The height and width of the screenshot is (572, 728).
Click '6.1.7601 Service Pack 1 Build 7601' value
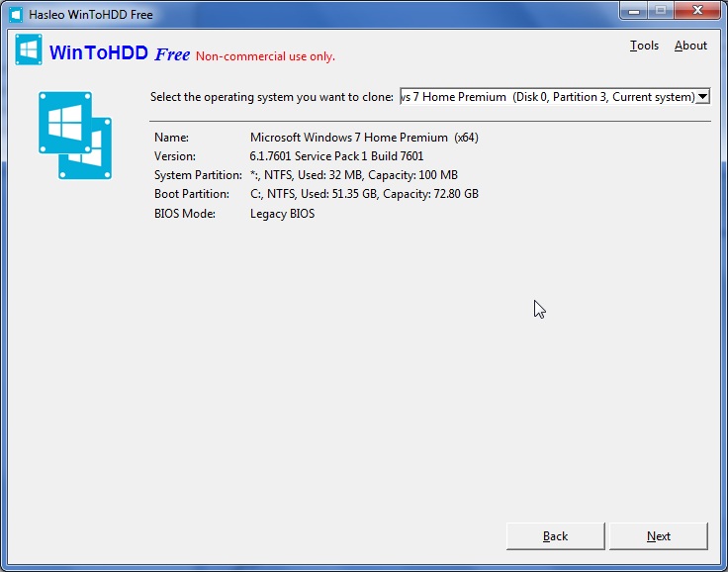click(336, 156)
